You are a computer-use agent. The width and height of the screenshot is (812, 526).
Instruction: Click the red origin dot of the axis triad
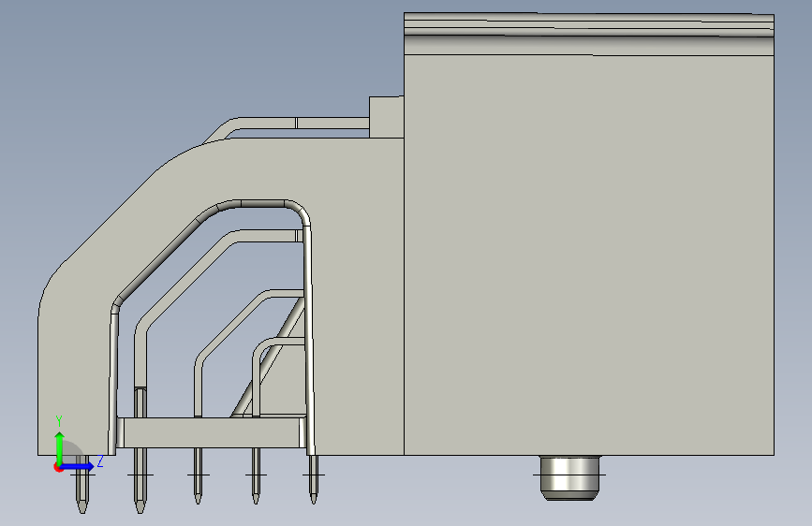tap(58, 467)
